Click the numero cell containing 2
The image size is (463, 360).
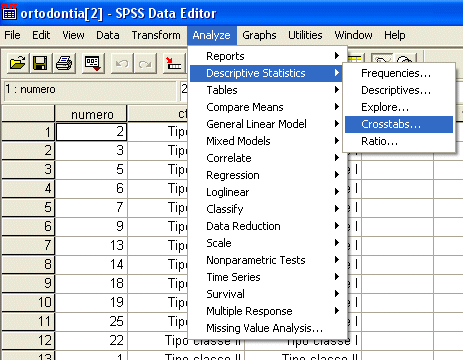[91, 132]
